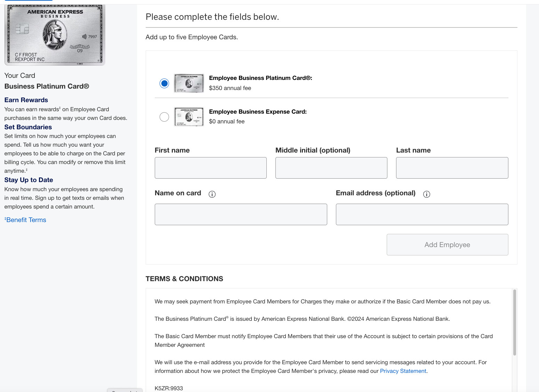
Task: Select Employee Business Expense Card radio button
Action: click(x=164, y=117)
